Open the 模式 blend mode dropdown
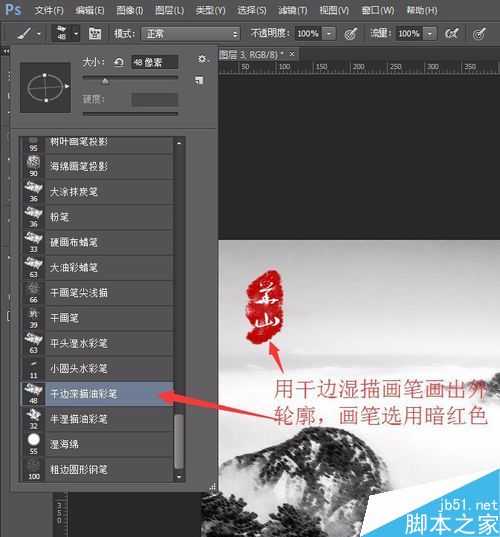This screenshot has width=500, height=537. click(190, 34)
